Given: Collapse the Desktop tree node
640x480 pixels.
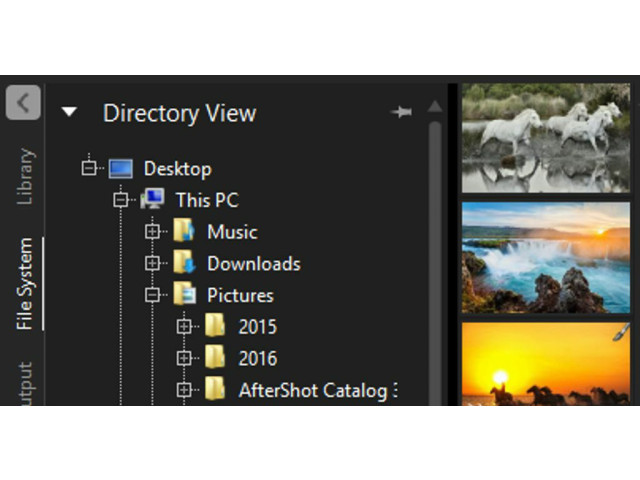Looking at the screenshot, I should tap(89, 168).
